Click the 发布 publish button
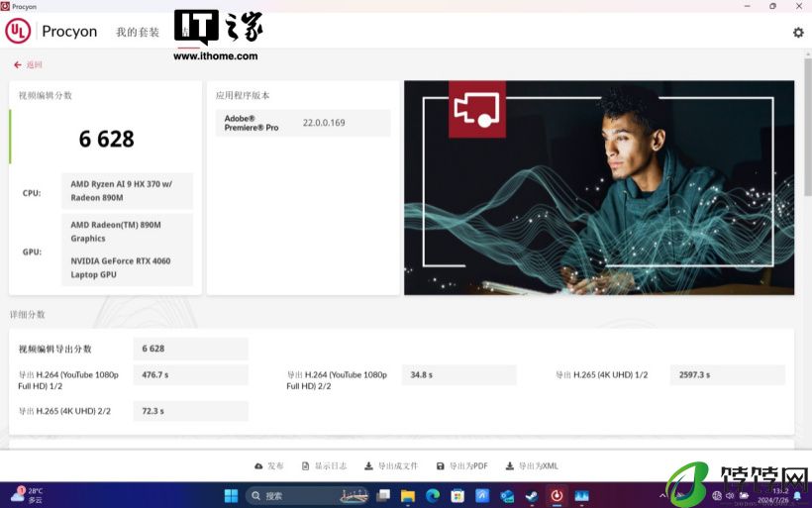812x508 pixels. coord(268,466)
